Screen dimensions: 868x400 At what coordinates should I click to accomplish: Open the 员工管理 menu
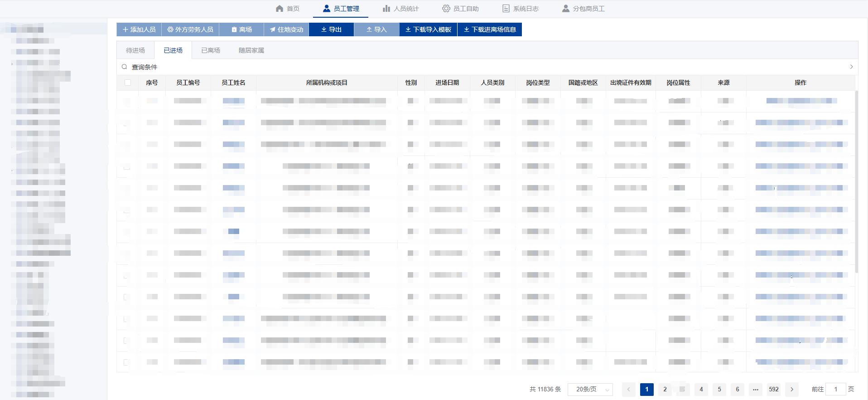coord(341,9)
